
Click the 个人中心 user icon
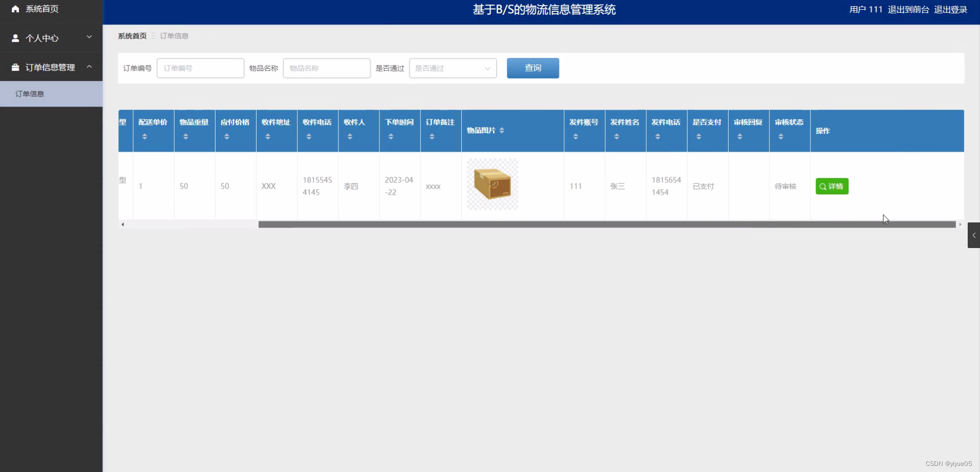point(15,38)
